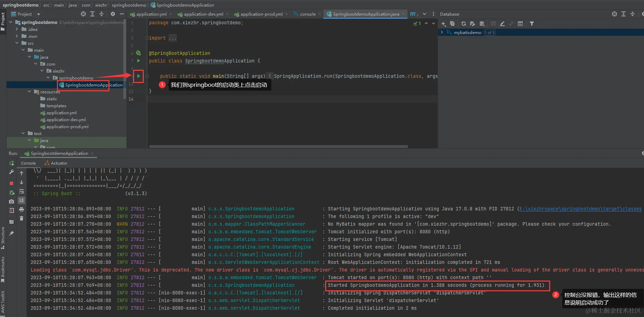
Task: Click the Spring bean gutter icon on line 6
Action: pos(138,53)
